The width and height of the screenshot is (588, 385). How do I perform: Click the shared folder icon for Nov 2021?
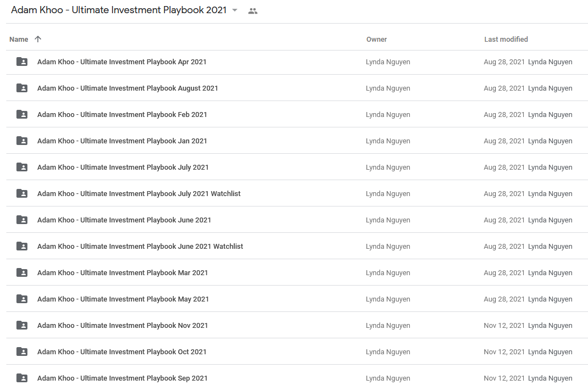coord(22,325)
